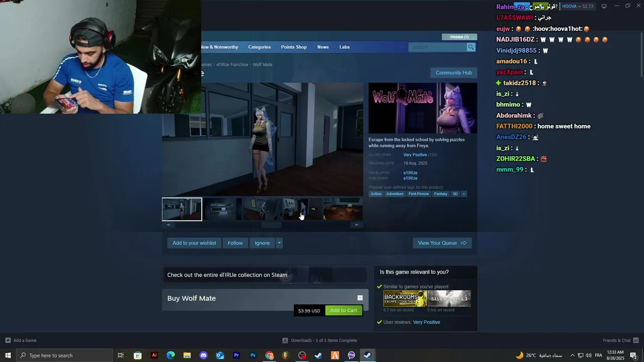Open Premiere Pro from taskbar
The height and width of the screenshot is (362, 644).
(236, 355)
